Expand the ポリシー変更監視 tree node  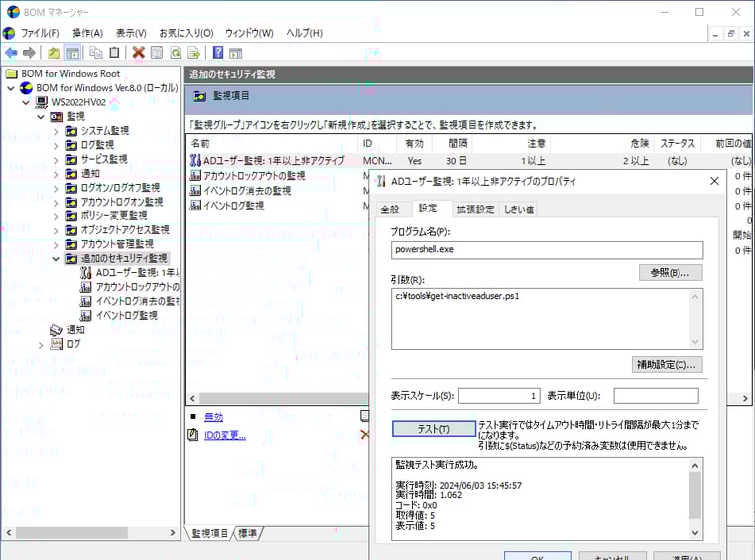point(56,216)
